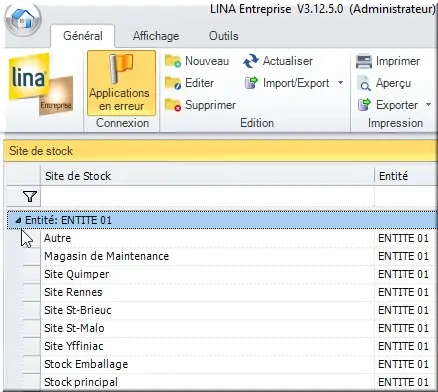Screen dimensions: 438x392
Task: Click the Exporter icon
Action: (x=364, y=105)
